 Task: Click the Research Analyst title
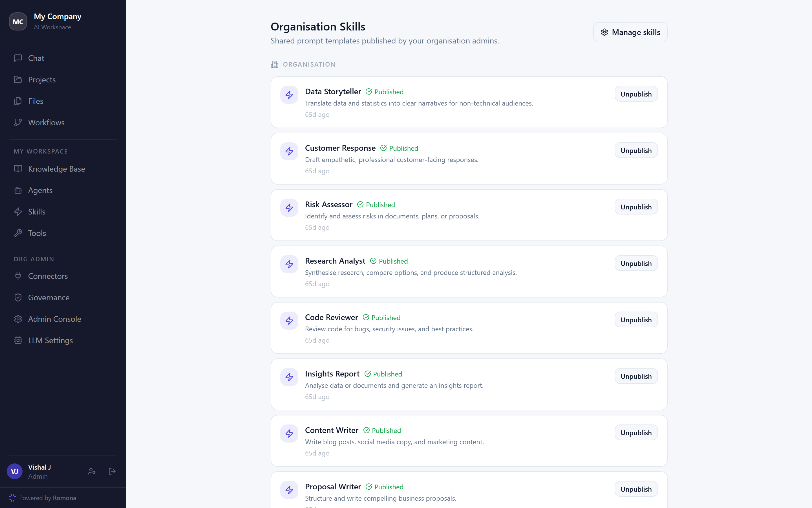point(335,261)
